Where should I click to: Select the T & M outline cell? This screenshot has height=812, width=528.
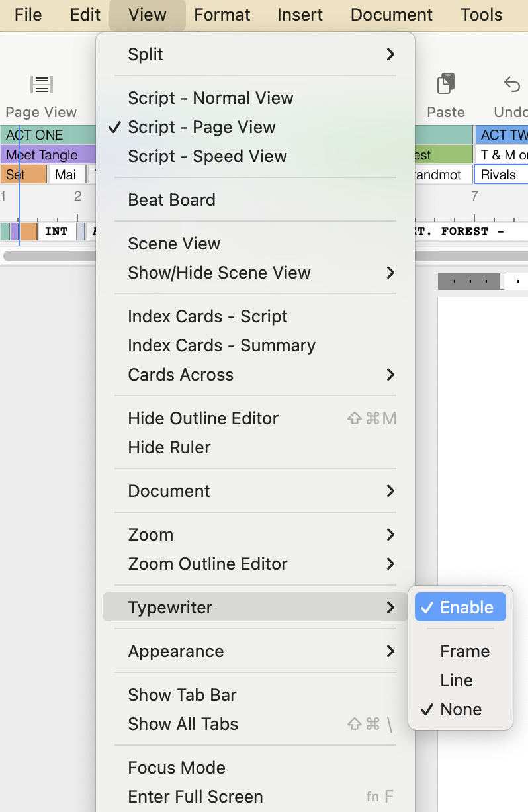[501, 155]
